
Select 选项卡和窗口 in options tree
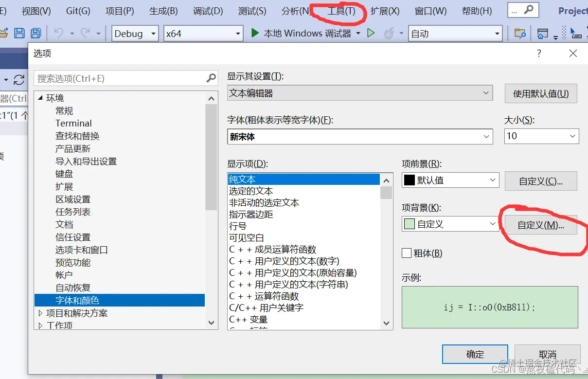(x=82, y=250)
